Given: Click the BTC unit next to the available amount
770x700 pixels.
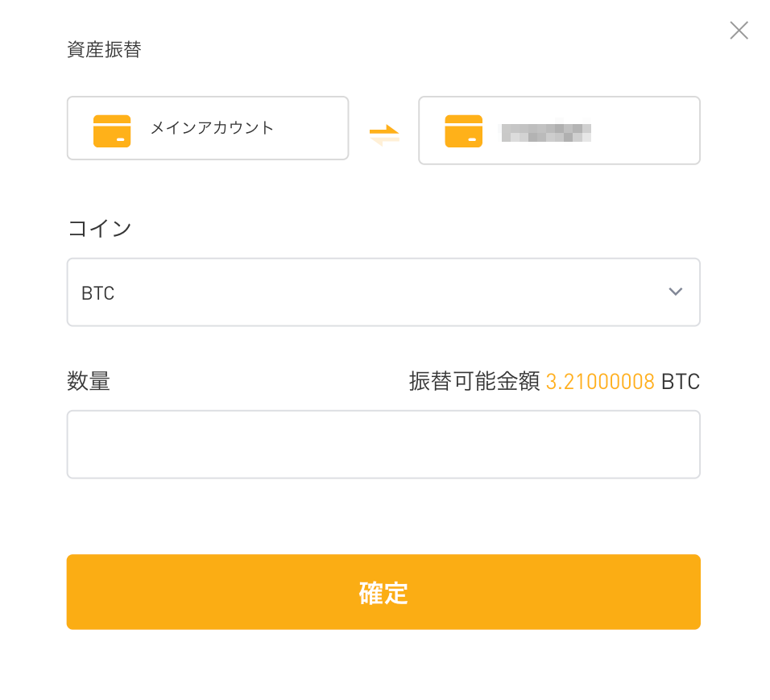Looking at the screenshot, I should click(680, 382).
